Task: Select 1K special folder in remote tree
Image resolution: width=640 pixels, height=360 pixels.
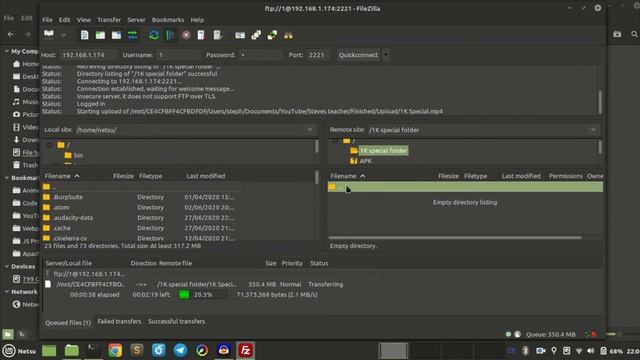Action: click(x=383, y=151)
